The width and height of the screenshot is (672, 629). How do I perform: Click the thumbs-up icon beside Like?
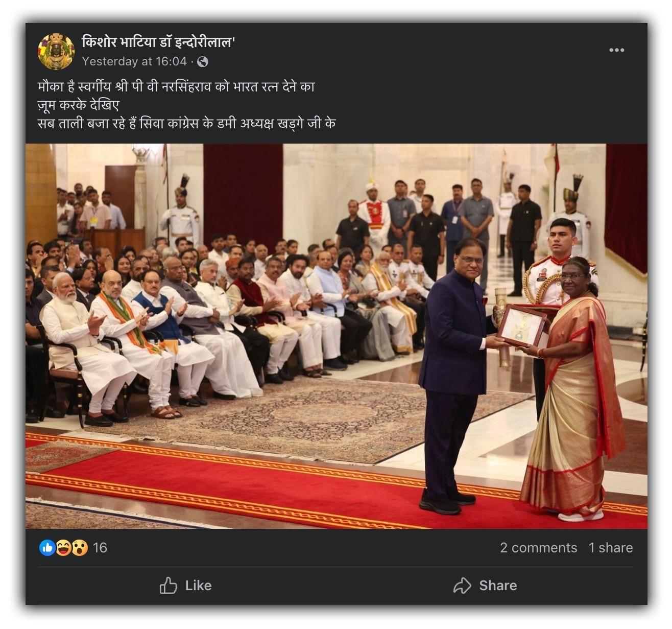[169, 586]
